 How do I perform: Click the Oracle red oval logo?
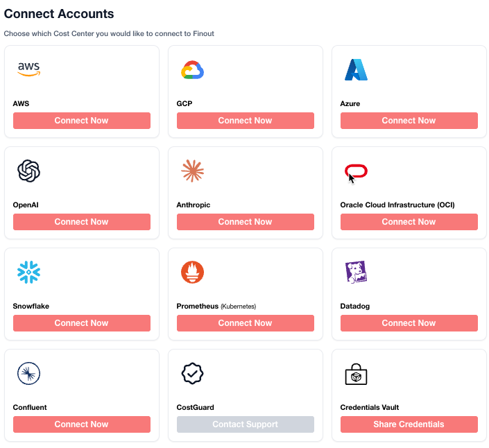click(x=356, y=171)
